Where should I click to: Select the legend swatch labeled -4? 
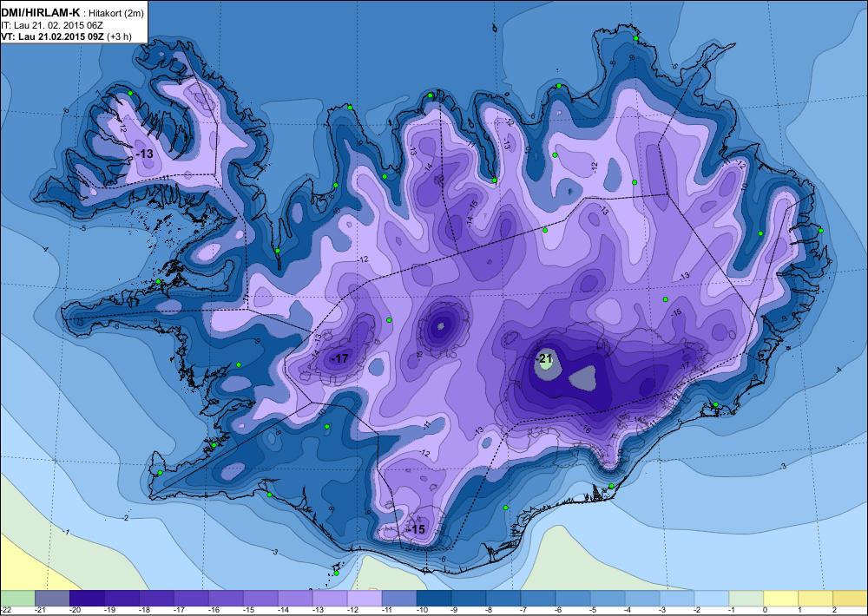[642, 598]
